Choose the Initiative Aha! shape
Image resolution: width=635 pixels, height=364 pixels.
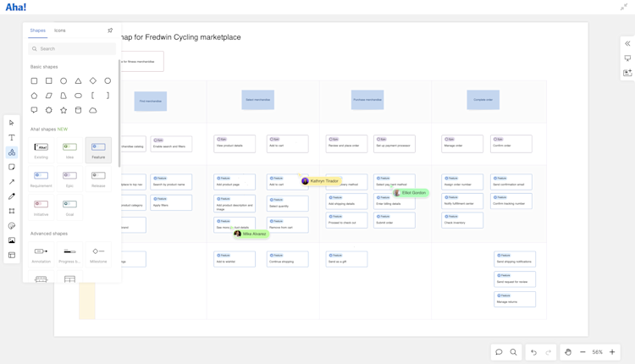tap(41, 207)
